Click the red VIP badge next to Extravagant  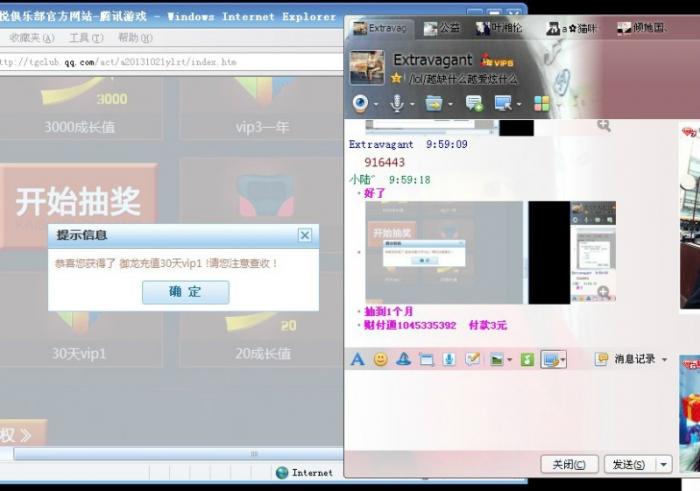coord(496,61)
